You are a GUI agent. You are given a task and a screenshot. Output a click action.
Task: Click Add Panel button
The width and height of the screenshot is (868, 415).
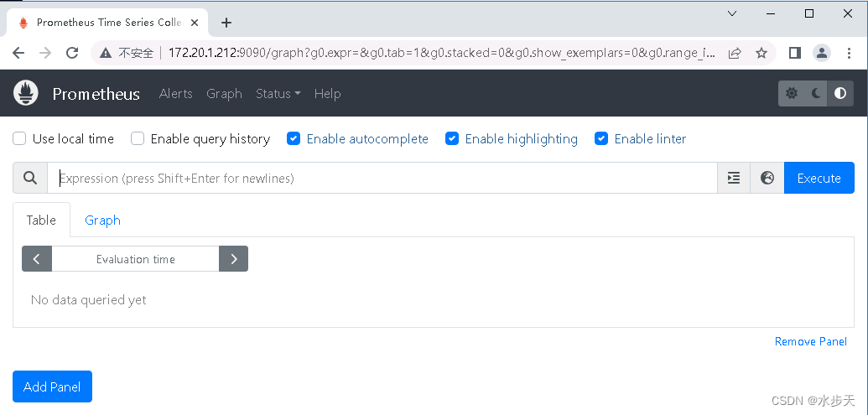pos(52,386)
